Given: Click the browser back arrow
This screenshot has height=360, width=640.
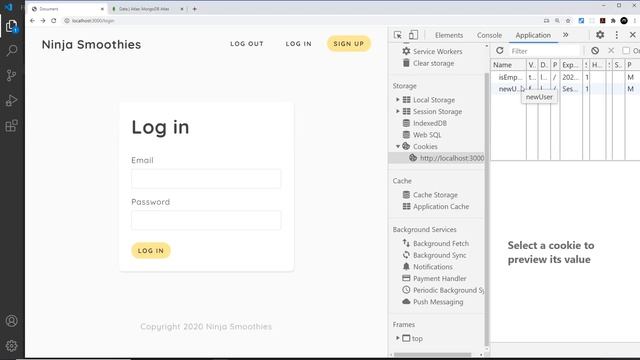Looking at the screenshot, I should click(33, 20).
